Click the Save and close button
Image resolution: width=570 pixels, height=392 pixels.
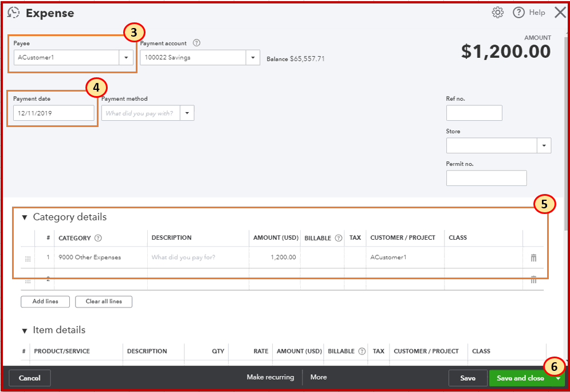pos(520,378)
